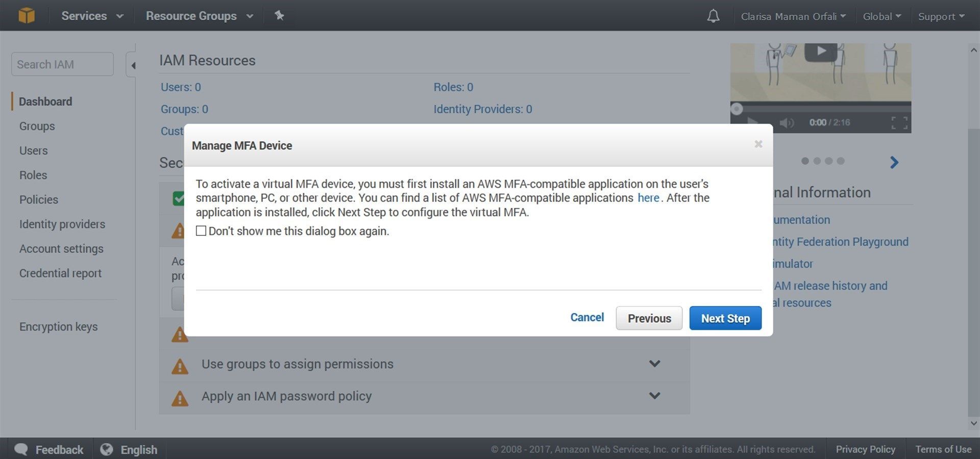Check Don't show me this dialog again

click(201, 231)
